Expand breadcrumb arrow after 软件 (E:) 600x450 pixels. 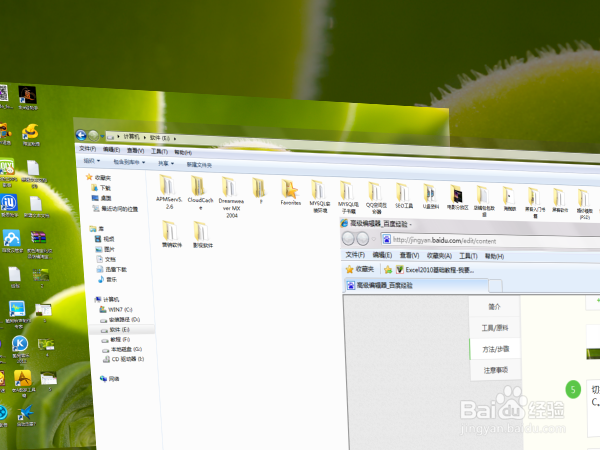coord(175,138)
